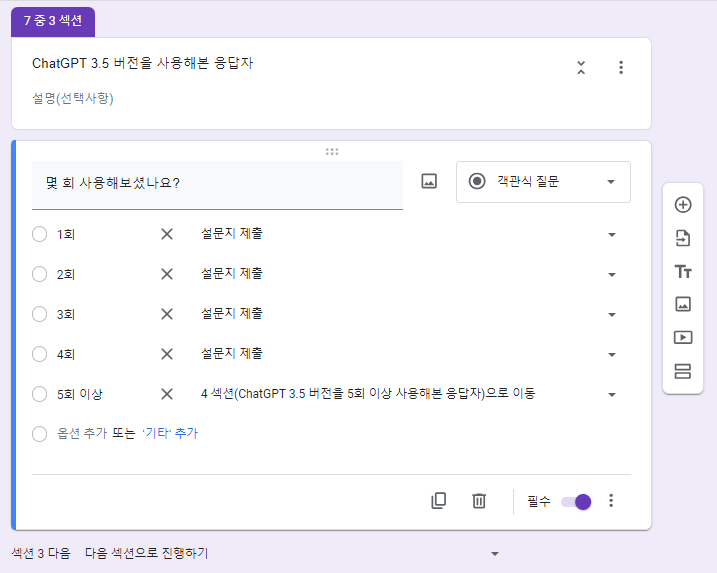
Task: Open destination dropdown for 4회 option
Action: tap(611, 355)
